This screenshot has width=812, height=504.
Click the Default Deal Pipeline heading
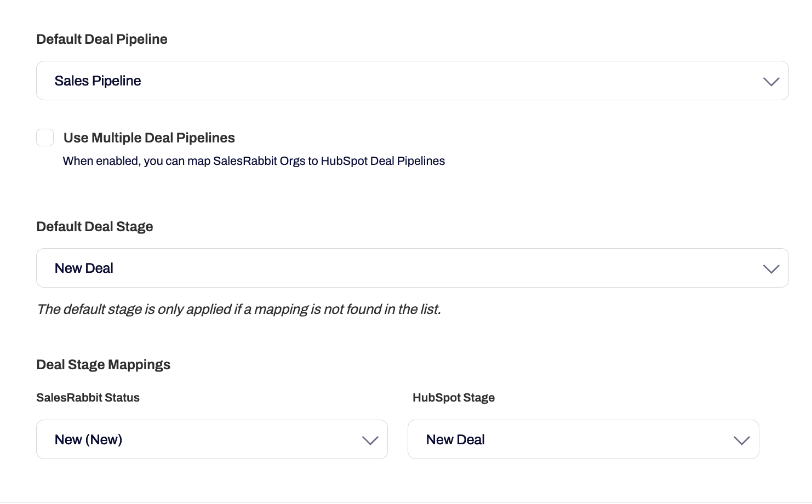pyautogui.click(x=101, y=39)
